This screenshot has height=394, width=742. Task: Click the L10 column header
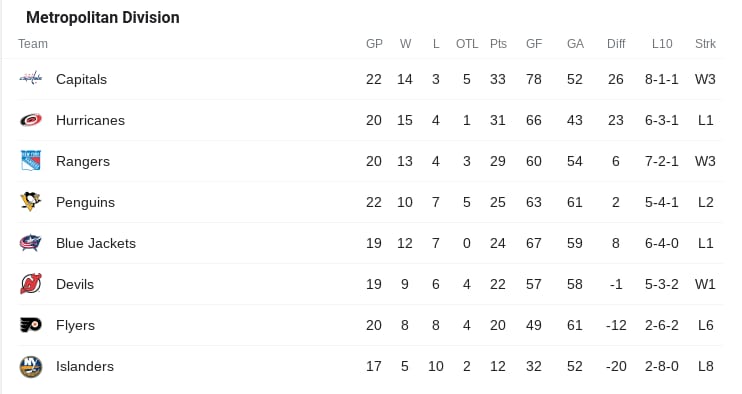(x=662, y=44)
